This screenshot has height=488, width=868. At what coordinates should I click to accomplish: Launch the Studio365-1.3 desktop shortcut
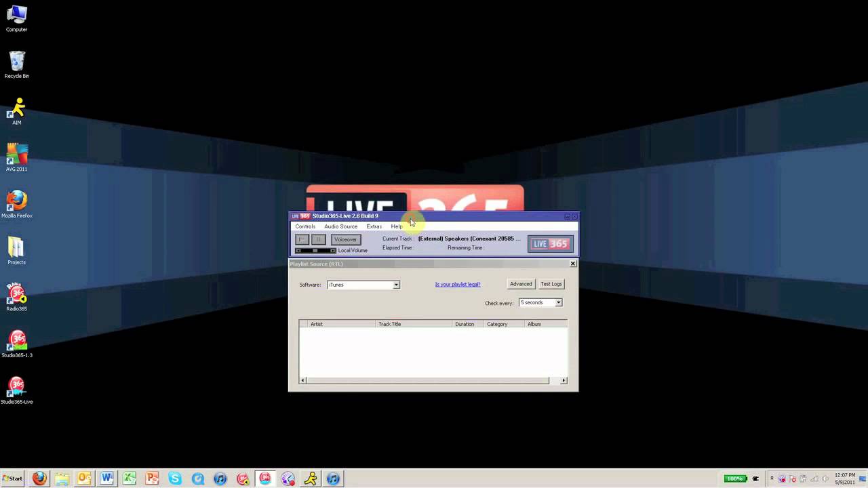point(16,344)
